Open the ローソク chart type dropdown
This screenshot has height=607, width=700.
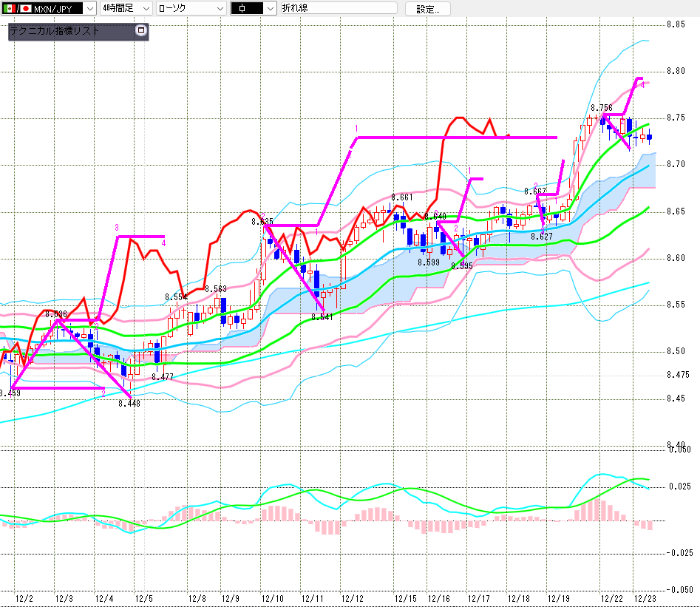coord(219,8)
